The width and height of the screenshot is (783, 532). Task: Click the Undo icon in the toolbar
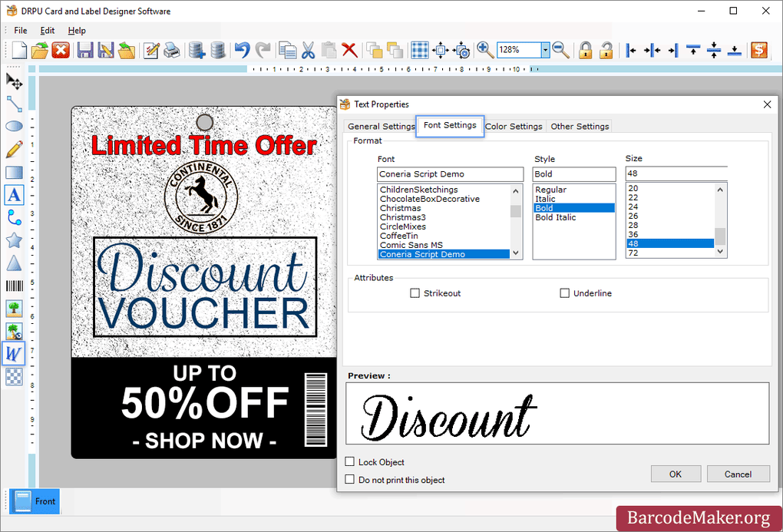coord(241,50)
